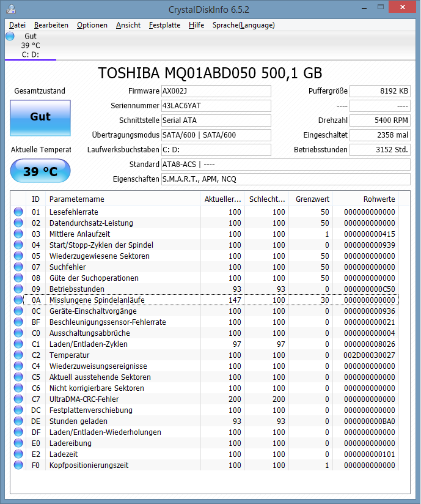The image size is (421, 504).
Task: Click status orb for Datendurchsatz-Leistung row
Action: coord(18,223)
